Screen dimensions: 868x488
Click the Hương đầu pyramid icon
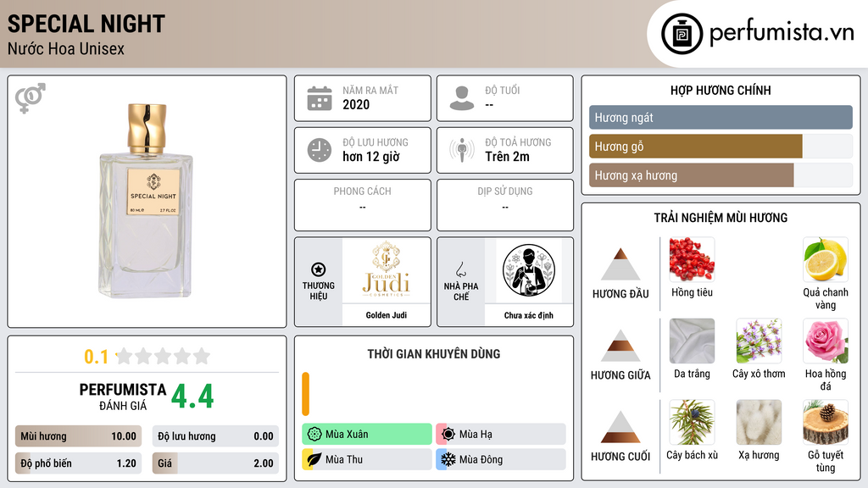click(x=620, y=264)
